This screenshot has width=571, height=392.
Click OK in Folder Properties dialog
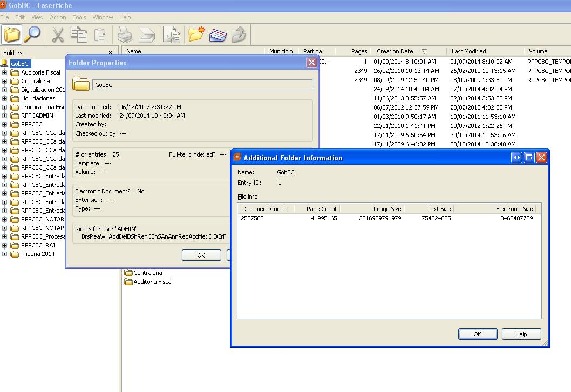[201, 255]
